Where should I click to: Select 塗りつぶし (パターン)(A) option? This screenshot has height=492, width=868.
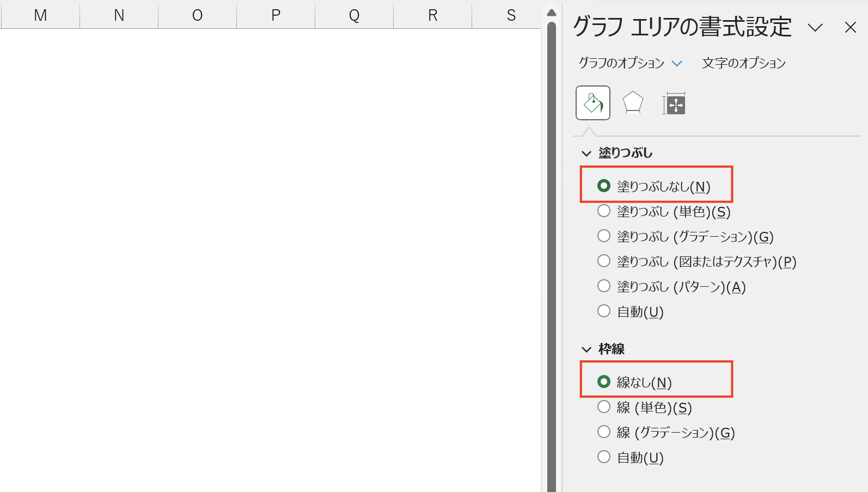671,286
